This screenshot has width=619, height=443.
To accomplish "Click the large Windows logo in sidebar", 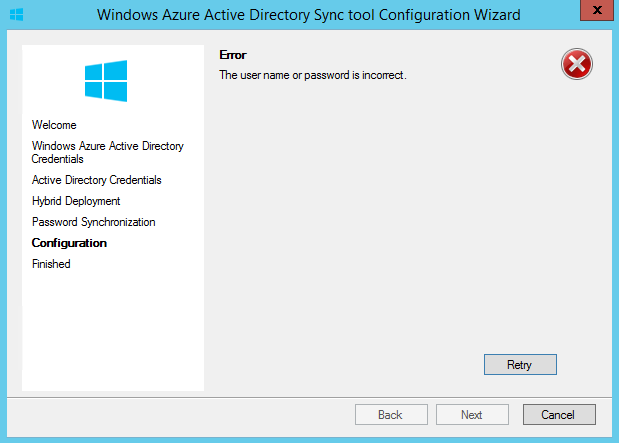I will pyautogui.click(x=106, y=80).
